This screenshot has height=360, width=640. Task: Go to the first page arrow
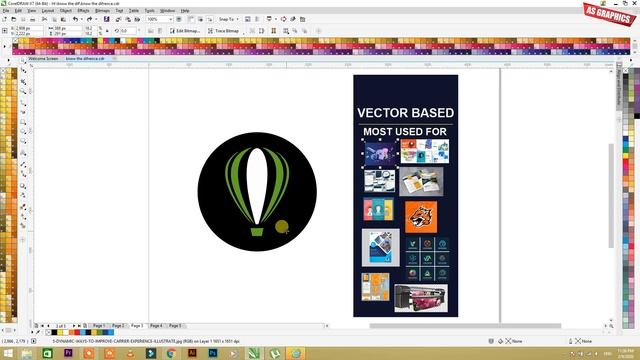42,326
